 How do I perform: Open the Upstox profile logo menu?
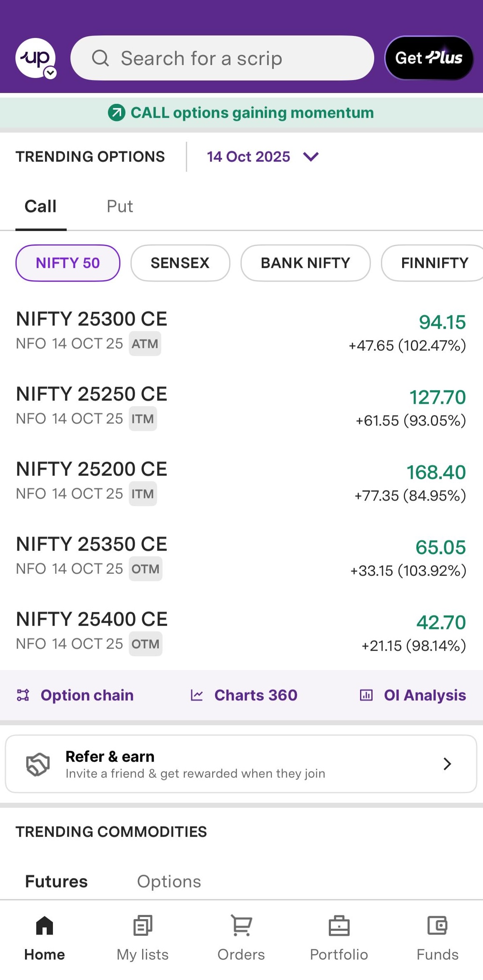tap(36, 58)
